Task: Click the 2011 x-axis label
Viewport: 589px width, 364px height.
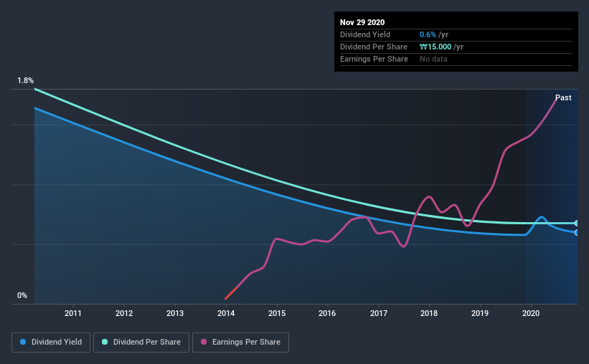Action: click(x=73, y=313)
